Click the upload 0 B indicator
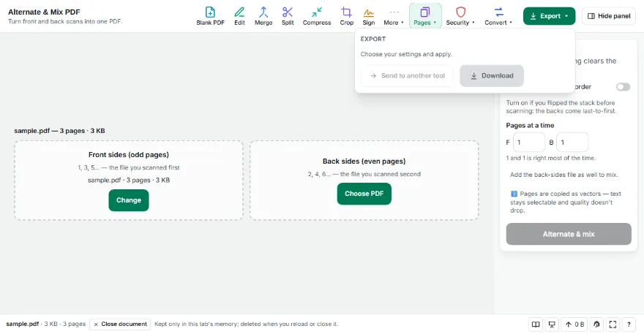 [574, 324]
